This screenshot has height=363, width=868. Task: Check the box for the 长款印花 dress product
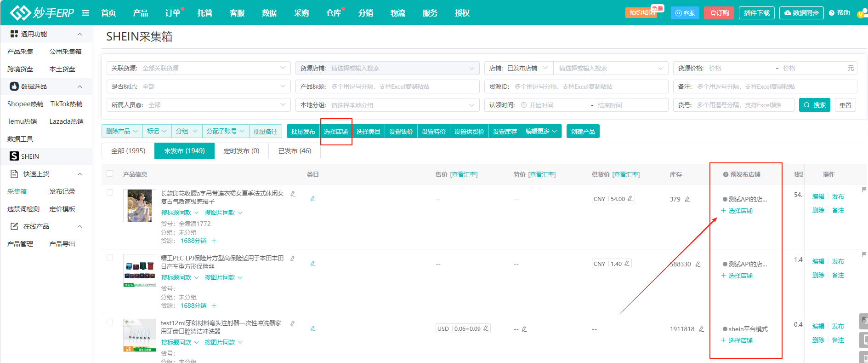click(110, 192)
